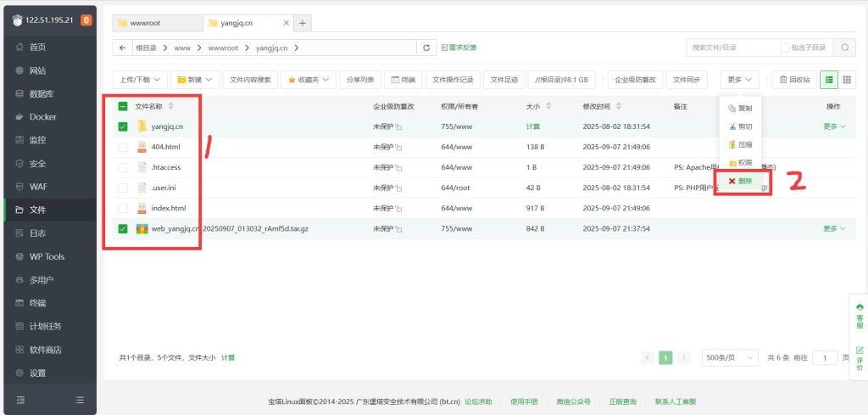Open the 监控 monitoring section
868x415 pixels.
pyautogui.click(x=37, y=140)
